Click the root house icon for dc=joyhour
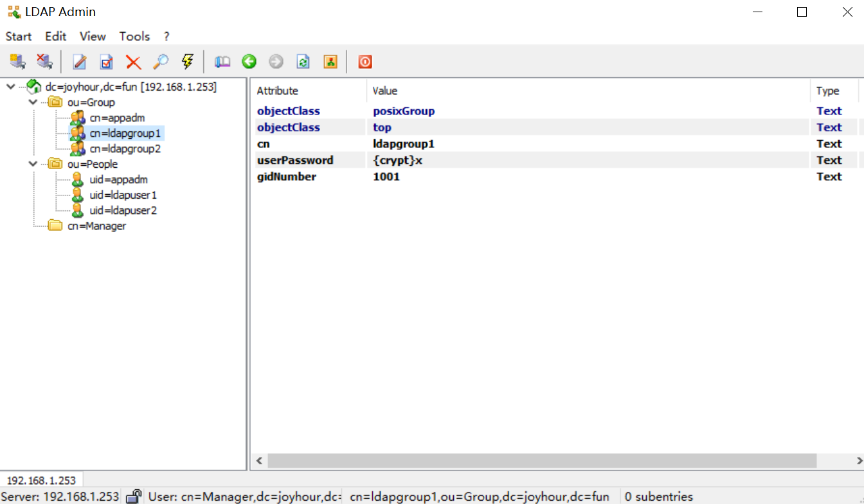 pos(34,87)
